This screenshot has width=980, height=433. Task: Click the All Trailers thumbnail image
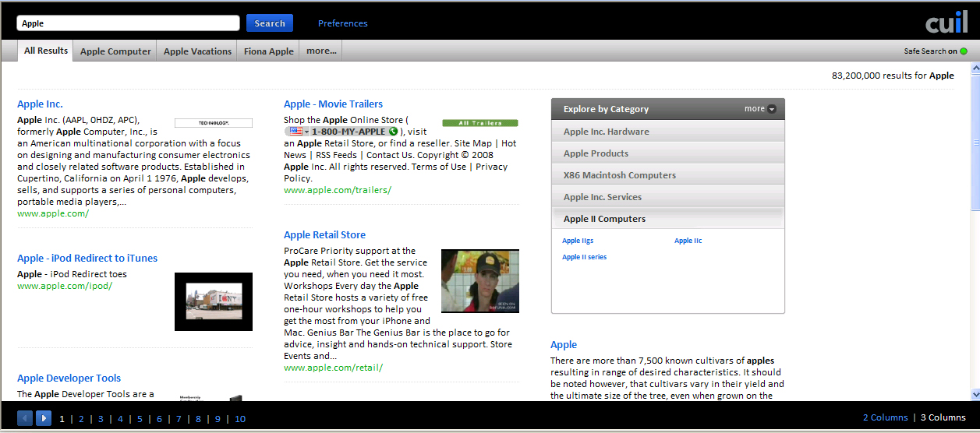point(480,123)
